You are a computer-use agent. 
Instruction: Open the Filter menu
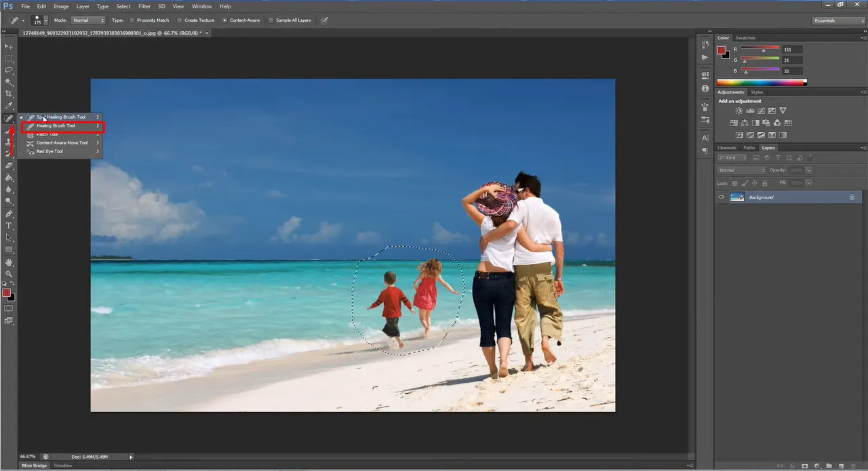144,6
